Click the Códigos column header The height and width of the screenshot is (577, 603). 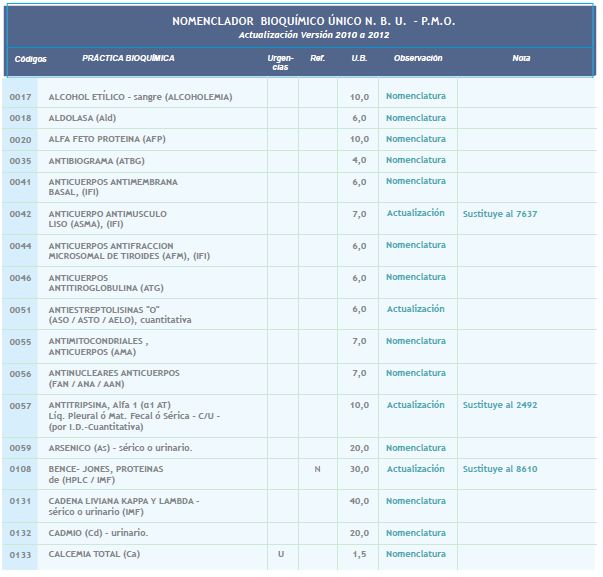(30, 59)
